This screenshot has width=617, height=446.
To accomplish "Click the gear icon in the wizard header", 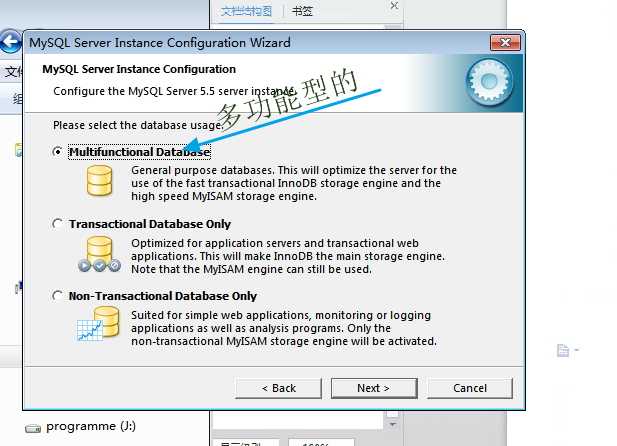I will point(489,82).
